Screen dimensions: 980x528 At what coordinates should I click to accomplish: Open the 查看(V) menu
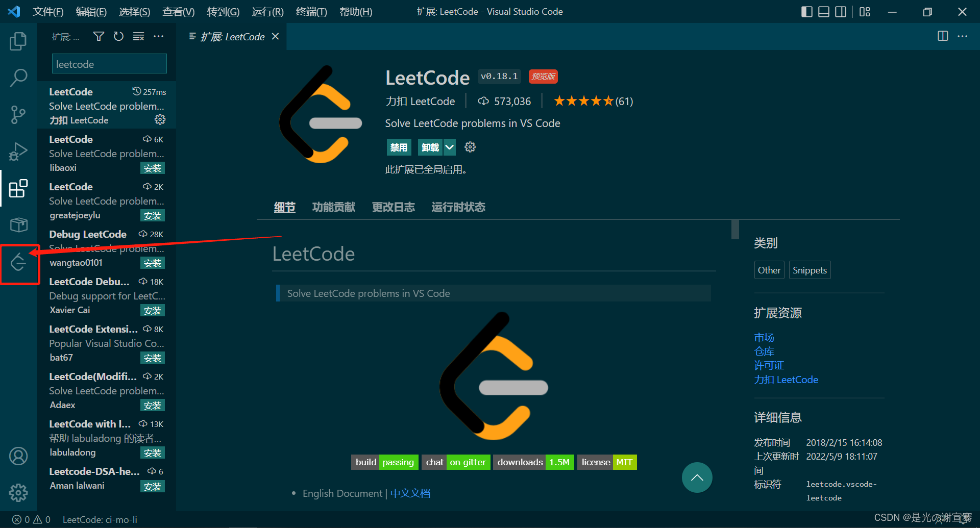pyautogui.click(x=179, y=12)
